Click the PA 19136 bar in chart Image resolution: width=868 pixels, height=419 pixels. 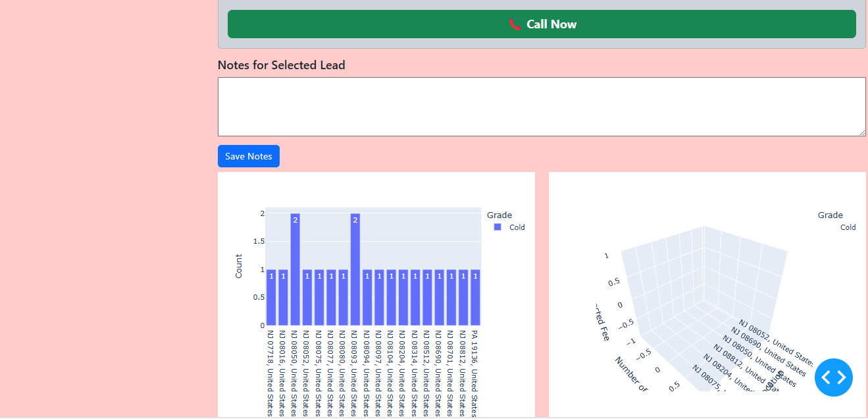[475, 298]
